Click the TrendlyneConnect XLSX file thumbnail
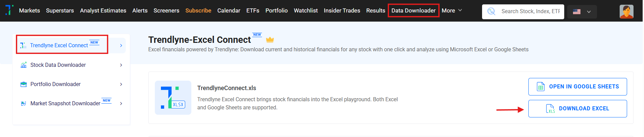Image resolution: width=644 pixels, height=137 pixels. pos(173,98)
